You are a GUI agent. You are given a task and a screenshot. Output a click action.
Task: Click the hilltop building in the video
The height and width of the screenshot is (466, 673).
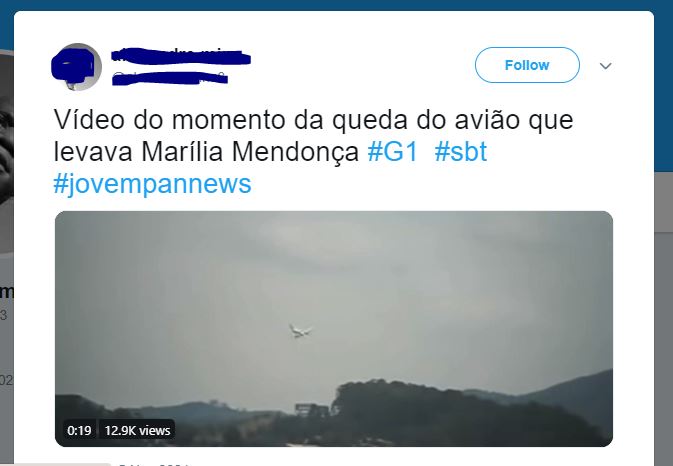tap(312, 410)
